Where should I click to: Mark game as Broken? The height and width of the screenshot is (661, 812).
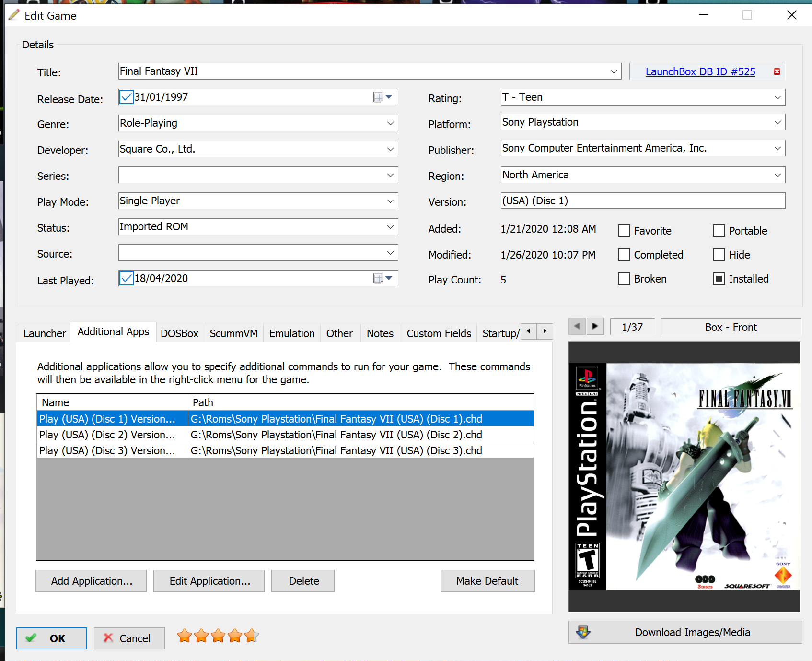(x=624, y=279)
